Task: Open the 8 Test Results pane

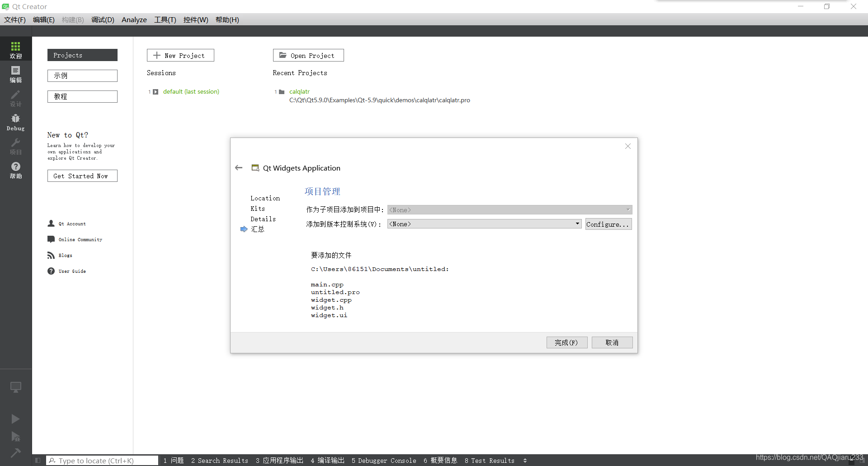Action: [490, 461]
